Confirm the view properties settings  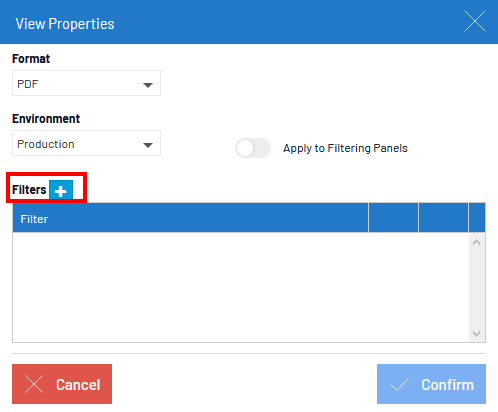coord(431,384)
